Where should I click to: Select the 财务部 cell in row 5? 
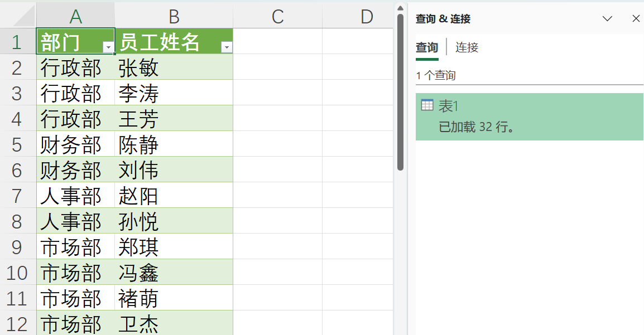click(x=75, y=144)
